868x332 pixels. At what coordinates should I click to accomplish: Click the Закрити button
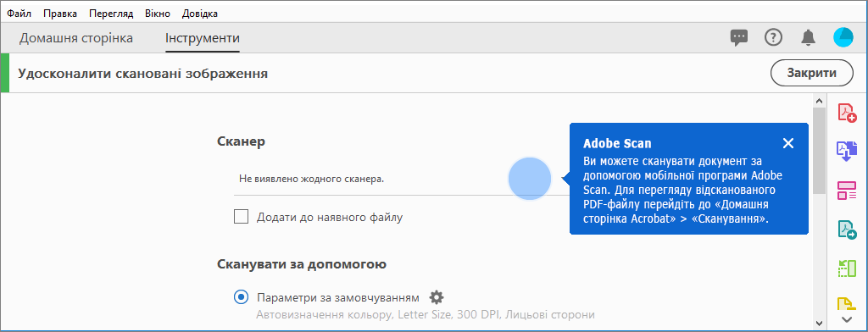click(x=811, y=73)
